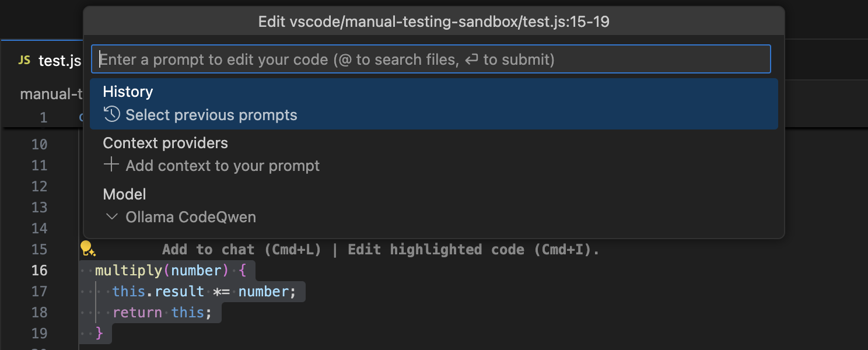
Task: Click line number 16 in the gutter
Action: pyautogui.click(x=39, y=271)
